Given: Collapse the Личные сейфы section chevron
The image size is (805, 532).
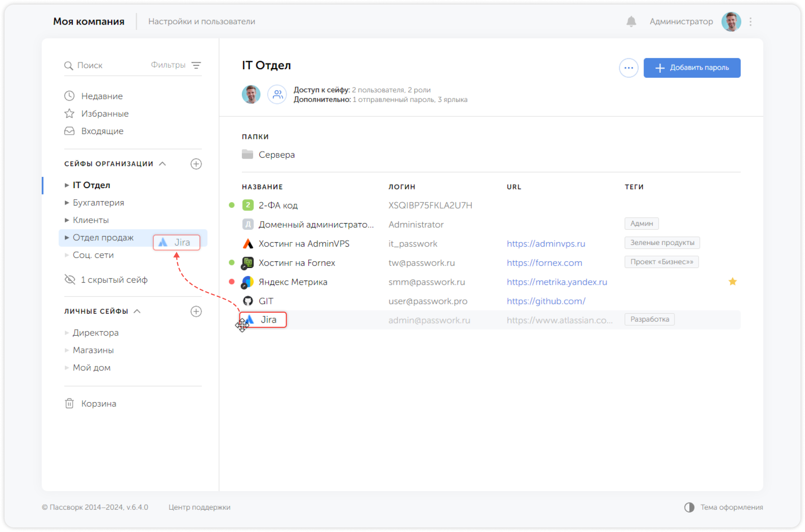Looking at the screenshot, I should 137,311.
